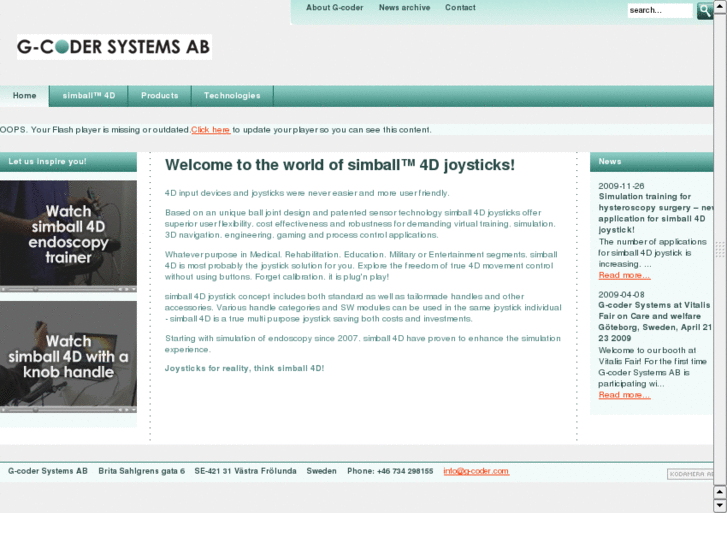Click the welcome heading about simball 4D joysticks
This screenshot has width=727, height=545.
(x=340, y=165)
